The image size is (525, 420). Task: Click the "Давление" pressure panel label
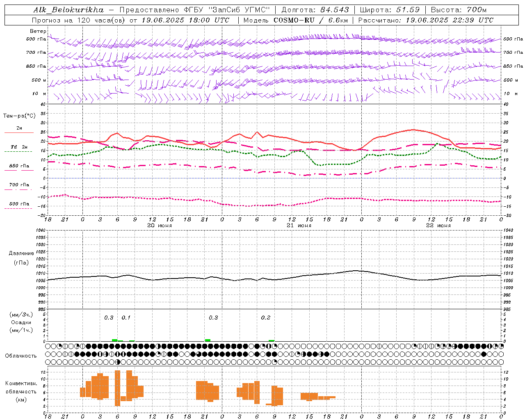coord(21,253)
